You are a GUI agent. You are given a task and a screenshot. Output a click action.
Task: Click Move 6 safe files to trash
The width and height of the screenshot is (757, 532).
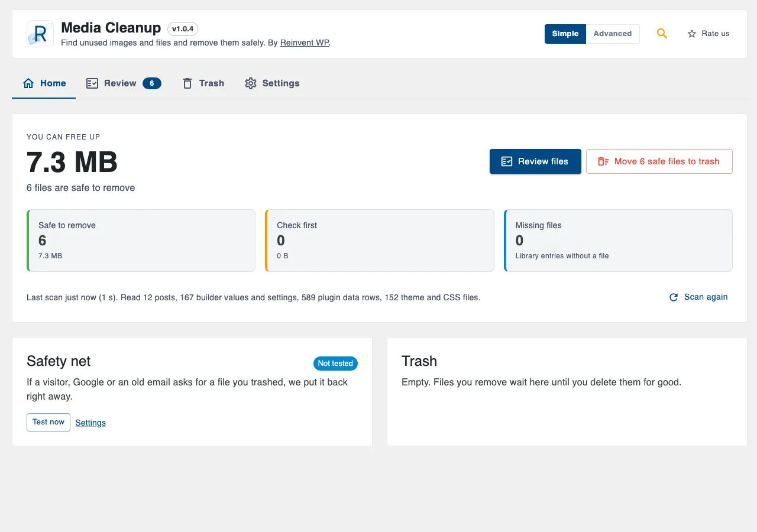pyautogui.click(x=659, y=161)
